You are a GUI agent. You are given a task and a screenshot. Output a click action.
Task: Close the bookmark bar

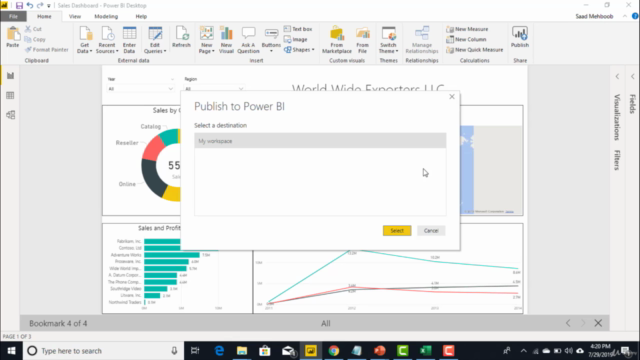pyautogui.click(x=598, y=323)
